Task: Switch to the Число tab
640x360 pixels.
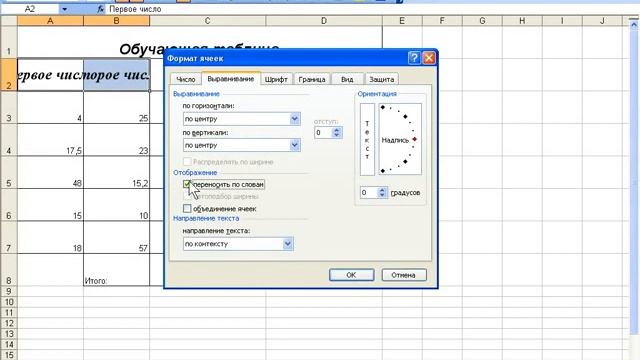Action: (186, 79)
